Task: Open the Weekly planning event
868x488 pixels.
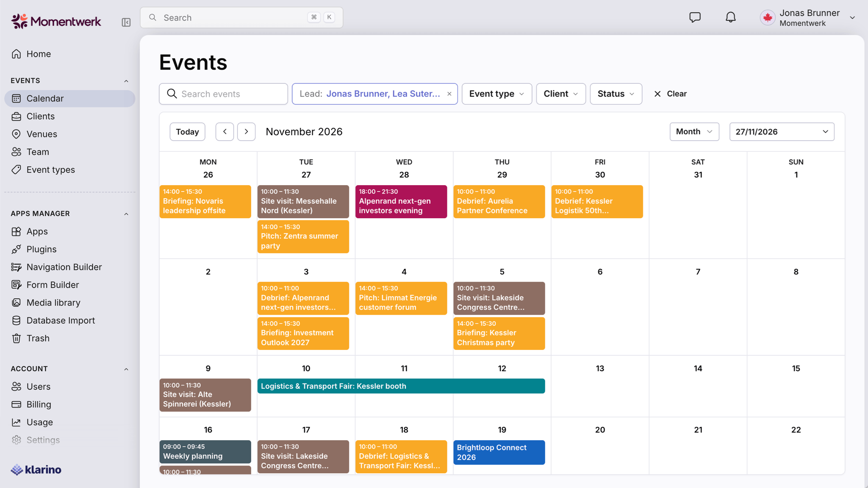Action: 205,452
